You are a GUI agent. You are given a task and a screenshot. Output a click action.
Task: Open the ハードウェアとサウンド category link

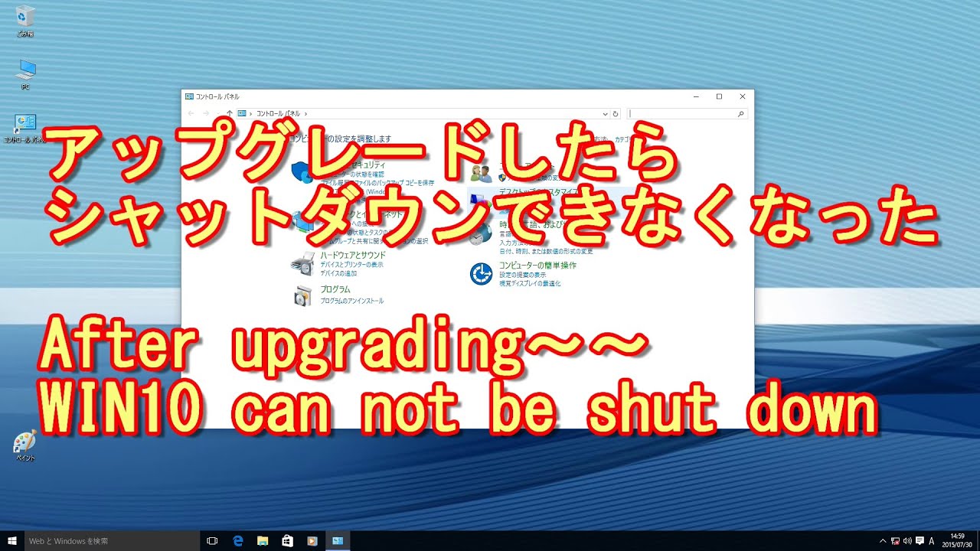coord(353,255)
